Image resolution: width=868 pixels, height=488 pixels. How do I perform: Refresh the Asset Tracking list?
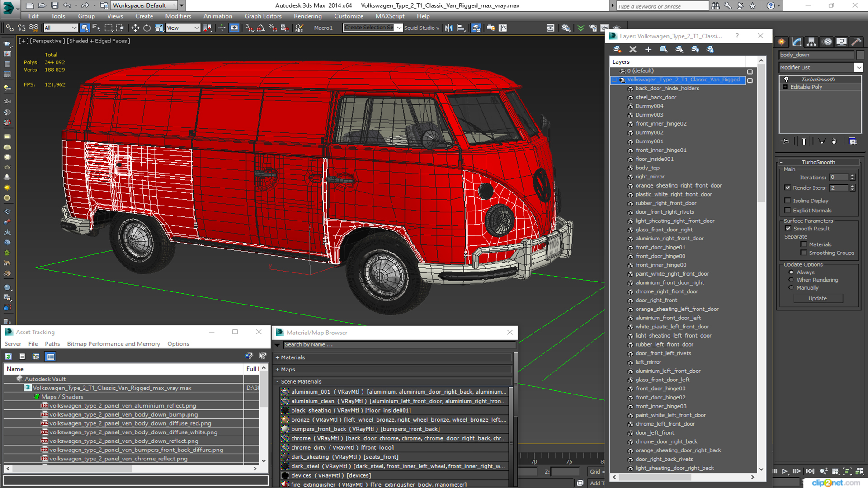pyautogui.click(x=8, y=357)
